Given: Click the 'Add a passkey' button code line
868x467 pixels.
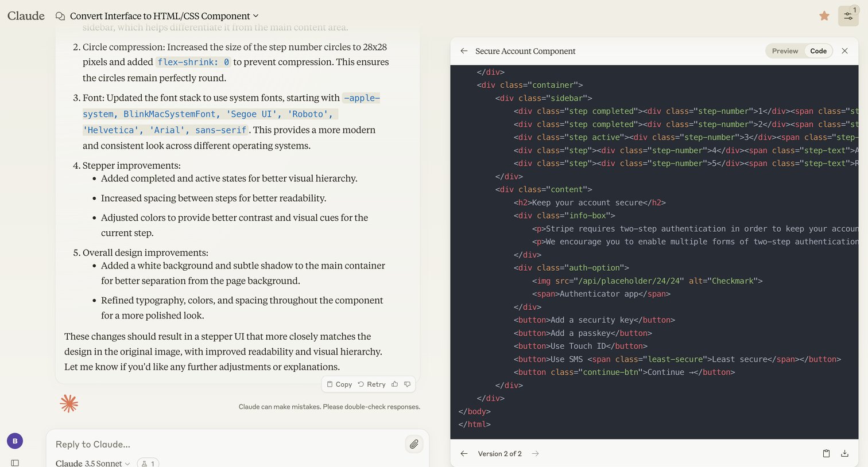Looking at the screenshot, I should coord(583,333).
